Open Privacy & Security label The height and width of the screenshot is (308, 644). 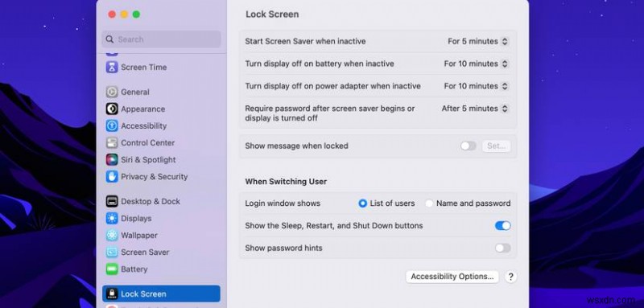pos(154,177)
